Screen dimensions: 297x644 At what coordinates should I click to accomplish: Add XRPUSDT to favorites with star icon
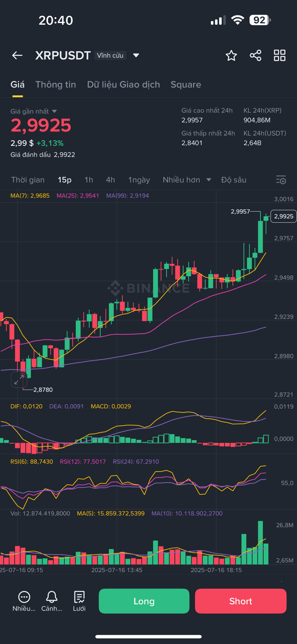[231, 55]
